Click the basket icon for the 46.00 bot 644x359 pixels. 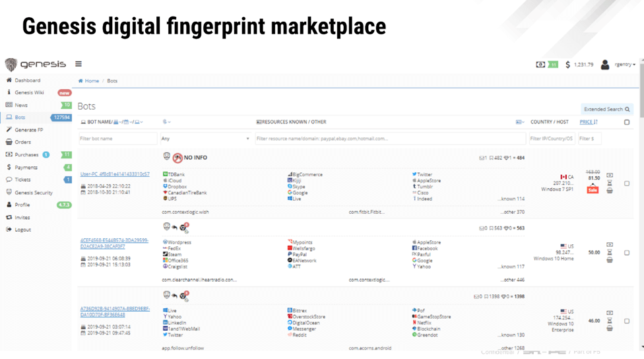tap(610, 328)
